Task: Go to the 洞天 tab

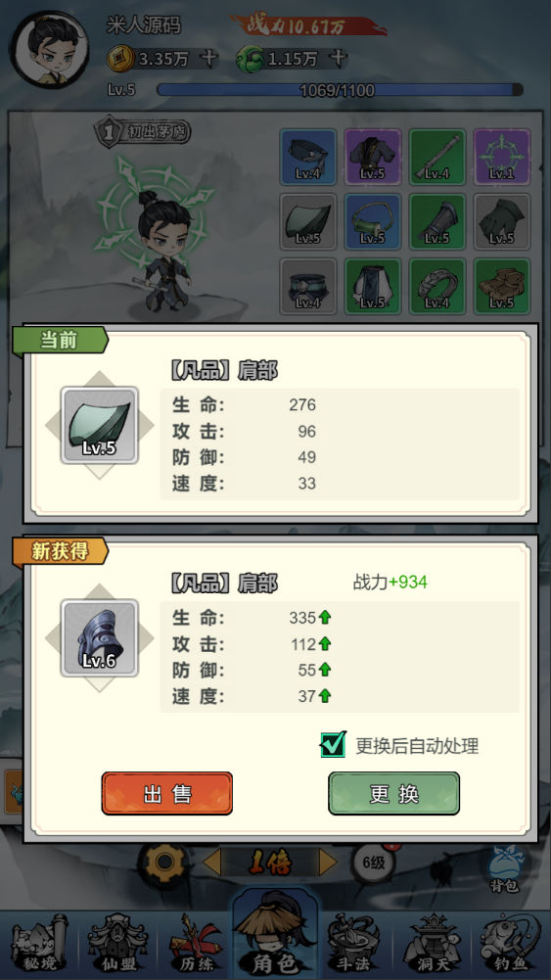Action: [x=434, y=943]
